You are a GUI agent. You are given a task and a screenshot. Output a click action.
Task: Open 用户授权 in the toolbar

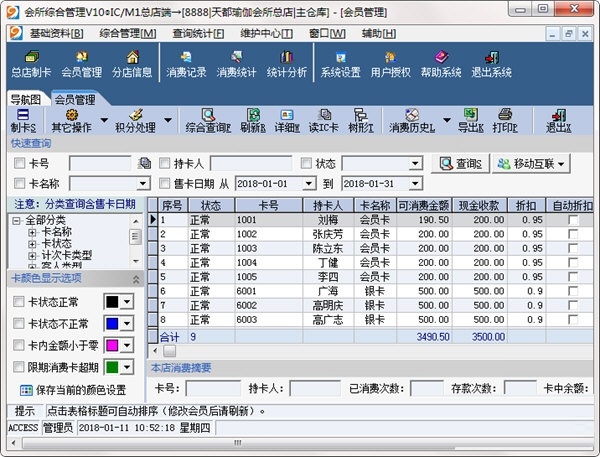click(391, 63)
